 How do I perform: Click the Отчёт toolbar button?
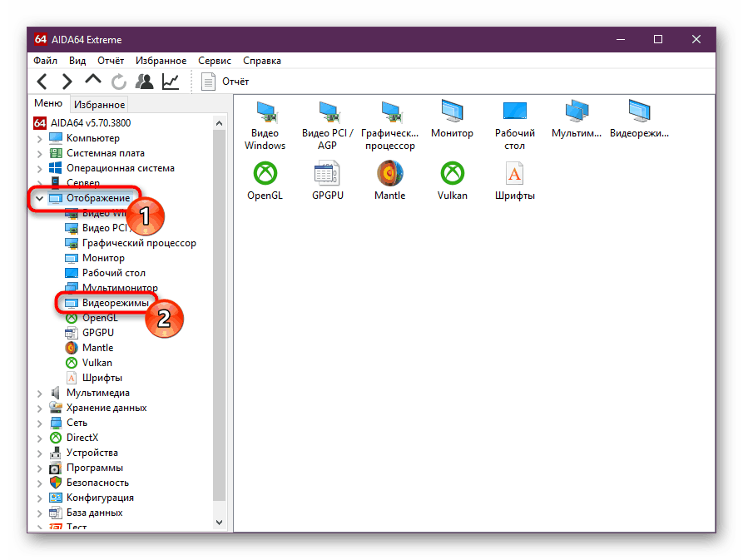tap(225, 82)
